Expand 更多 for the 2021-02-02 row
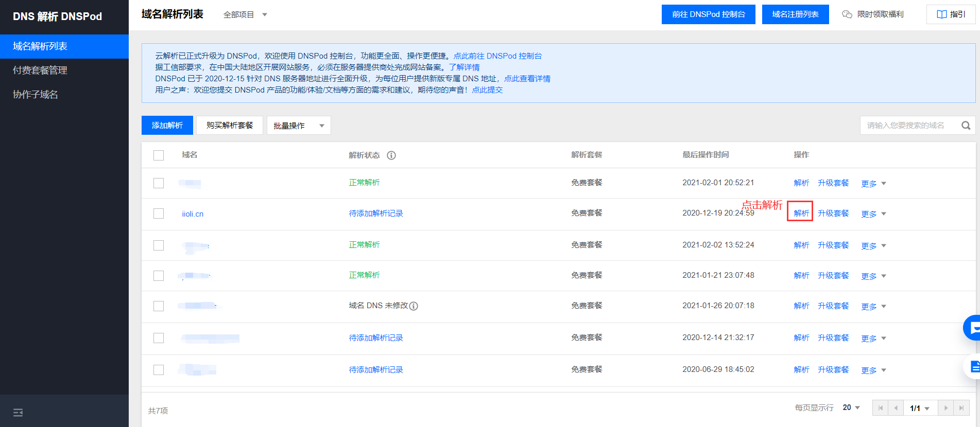The width and height of the screenshot is (980, 427). tap(873, 246)
